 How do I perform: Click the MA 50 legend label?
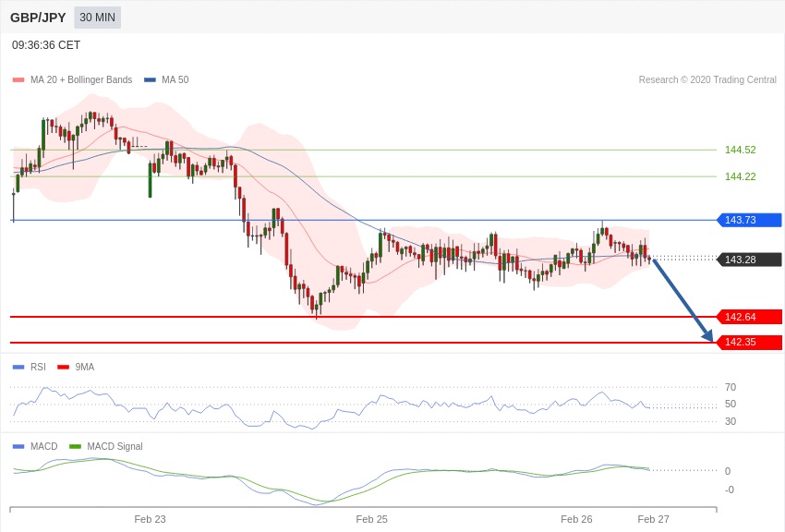(175, 79)
